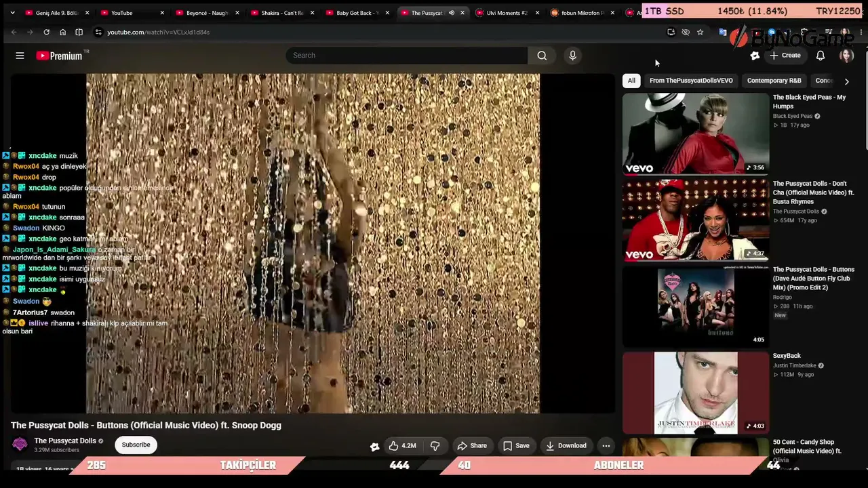Click the video title heading text
This screenshot has width=868, height=488.
pyautogui.click(x=146, y=425)
